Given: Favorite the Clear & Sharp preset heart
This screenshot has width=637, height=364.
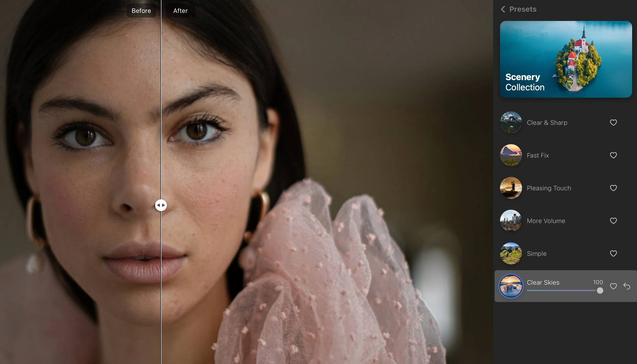Looking at the screenshot, I should pyautogui.click(x=613, y=122).
